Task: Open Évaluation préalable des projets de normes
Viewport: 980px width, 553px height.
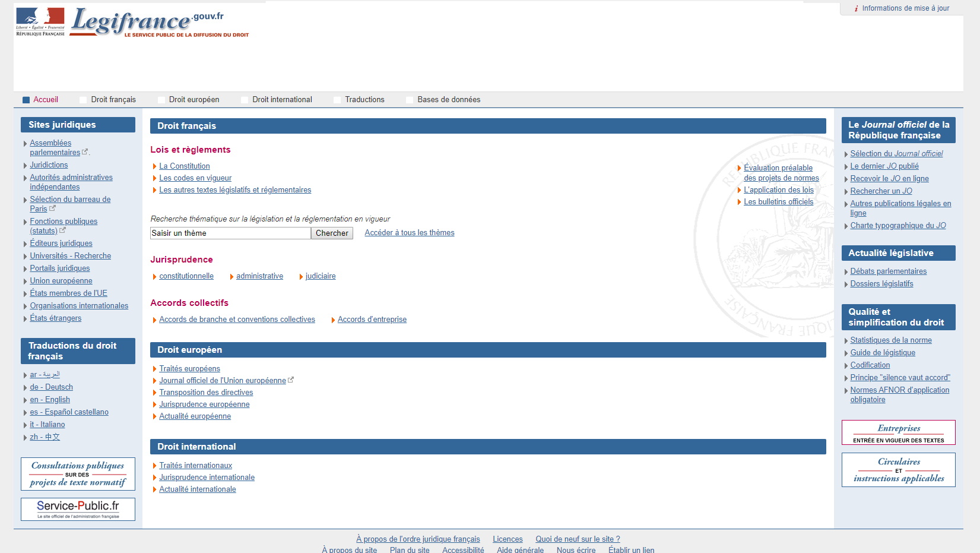Action: 781,173
